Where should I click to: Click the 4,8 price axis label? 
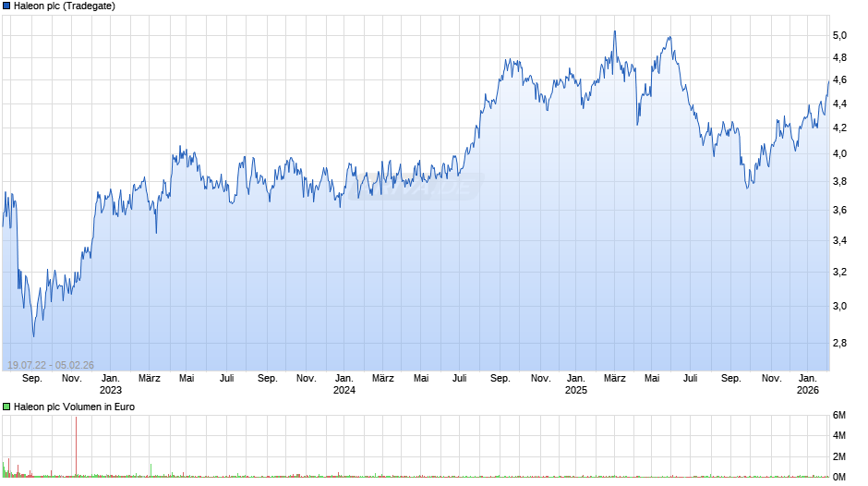click(x=839, y=57)
